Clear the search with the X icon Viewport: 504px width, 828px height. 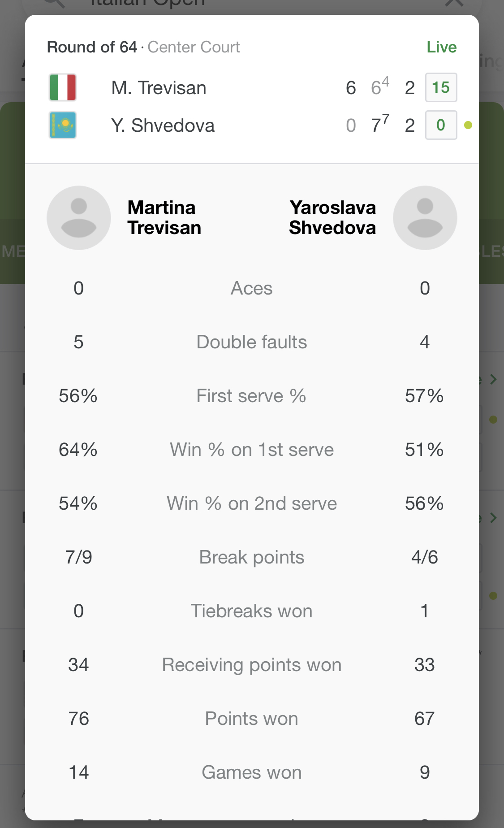[454, 4]
